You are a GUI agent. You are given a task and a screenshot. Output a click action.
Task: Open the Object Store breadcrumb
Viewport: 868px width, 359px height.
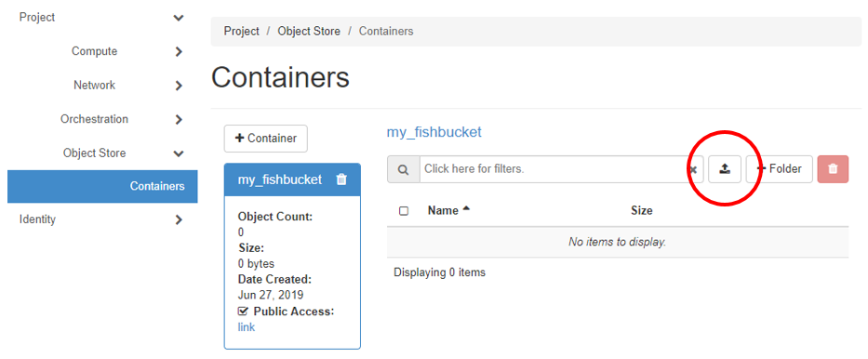tap(309, 32)
